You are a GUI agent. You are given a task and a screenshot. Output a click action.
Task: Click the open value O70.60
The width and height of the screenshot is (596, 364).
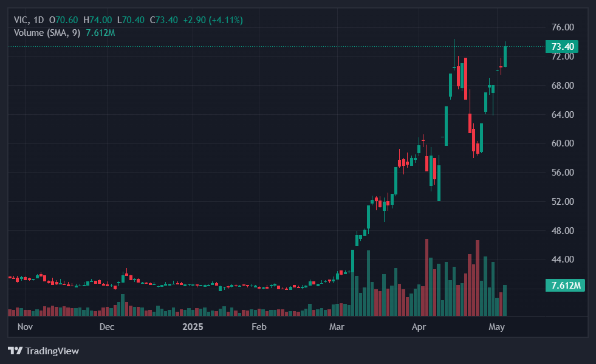click(63, 20)
